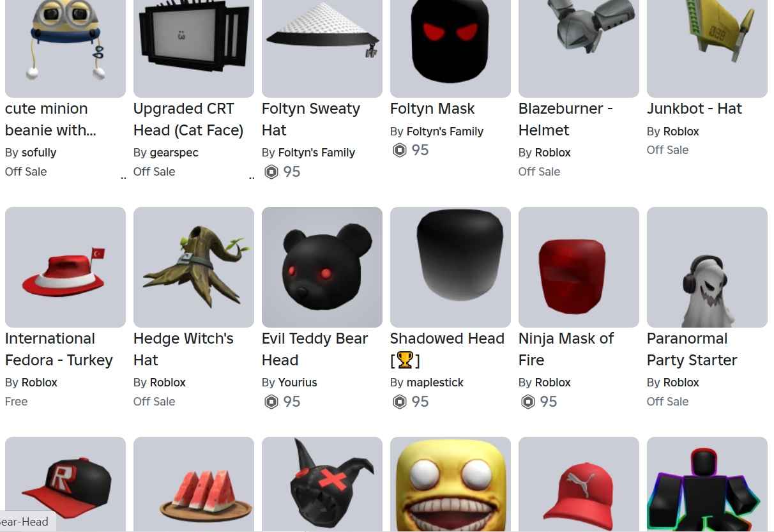Open the Shadowed Head item thumbnail
Screen dimensions: 774x532
pos(450,267)
